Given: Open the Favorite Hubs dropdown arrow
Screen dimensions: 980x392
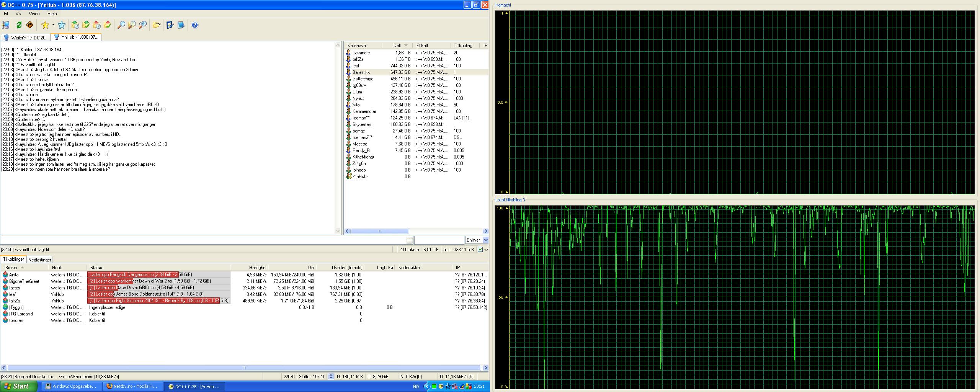Looking at the screenshot, I should pyautogui.click(x=53, y=25).
